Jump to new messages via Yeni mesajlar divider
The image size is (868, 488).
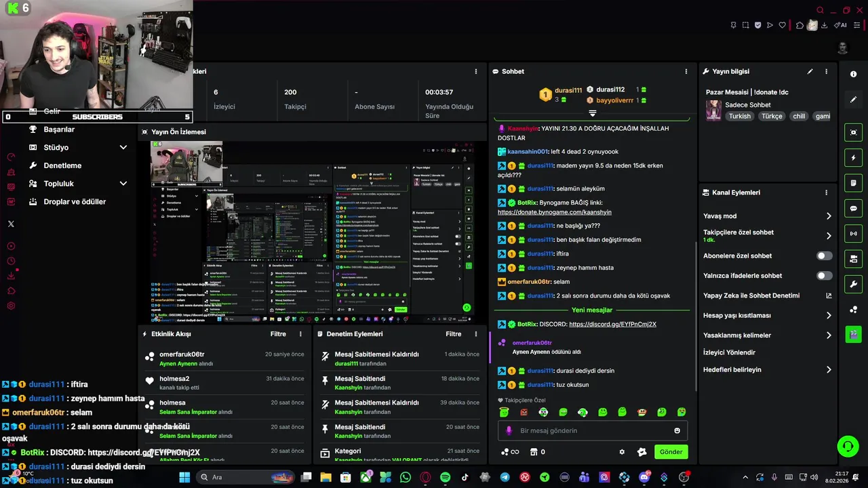click(x=591, y=310)
